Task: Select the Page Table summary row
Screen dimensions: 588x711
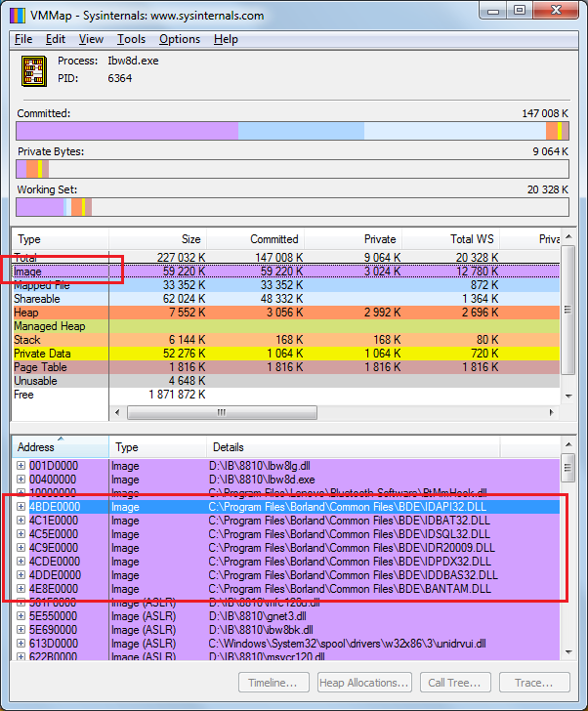Action: click(x=285, y=367)
